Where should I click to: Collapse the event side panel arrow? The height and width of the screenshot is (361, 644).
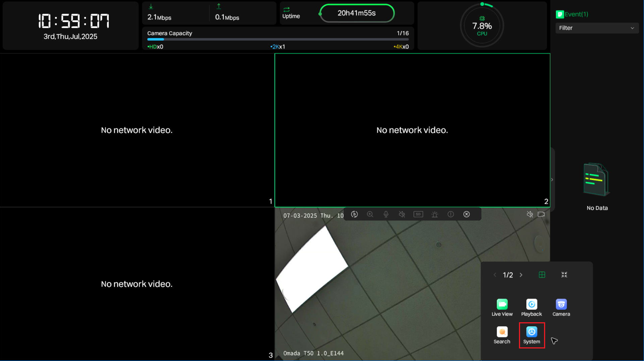552,179
